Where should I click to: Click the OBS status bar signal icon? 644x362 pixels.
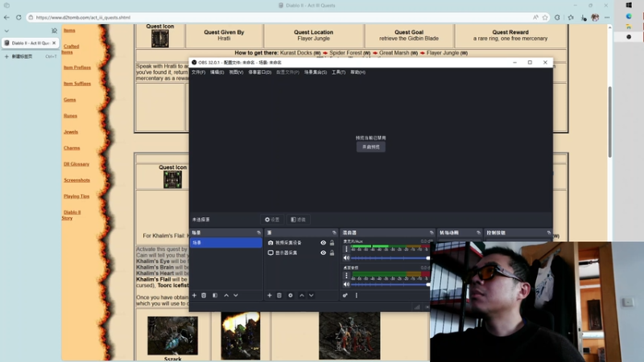pos(417,306)
